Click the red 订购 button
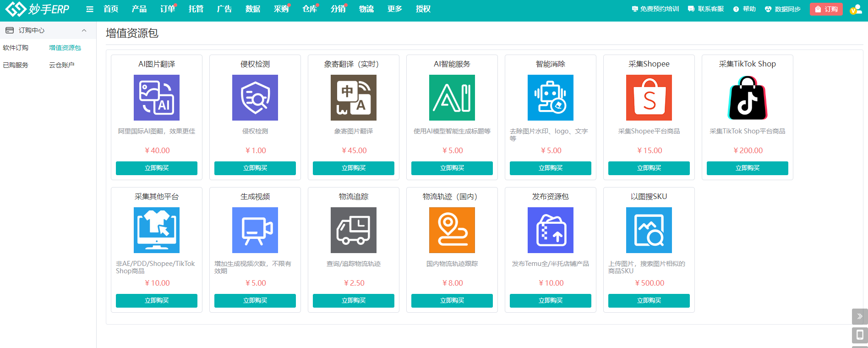Screen dimensions: 868x348 tap(826, 9)
